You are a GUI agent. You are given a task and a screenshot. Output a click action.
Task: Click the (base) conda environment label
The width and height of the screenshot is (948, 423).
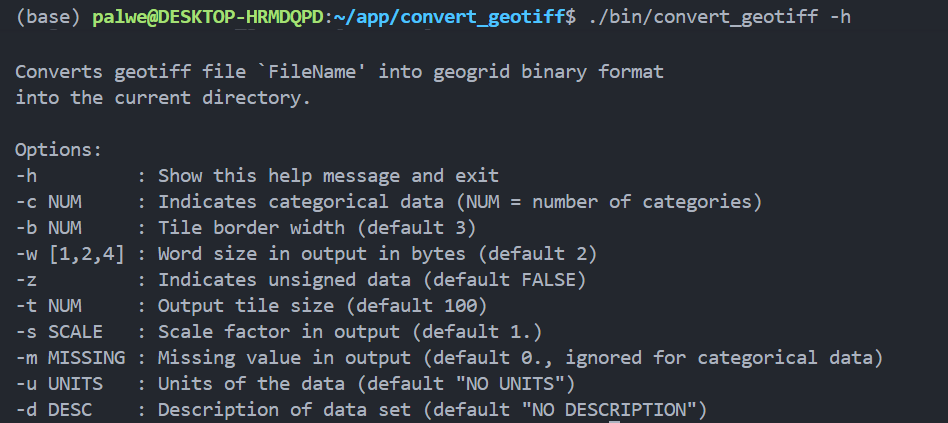(x=42, y=17)
